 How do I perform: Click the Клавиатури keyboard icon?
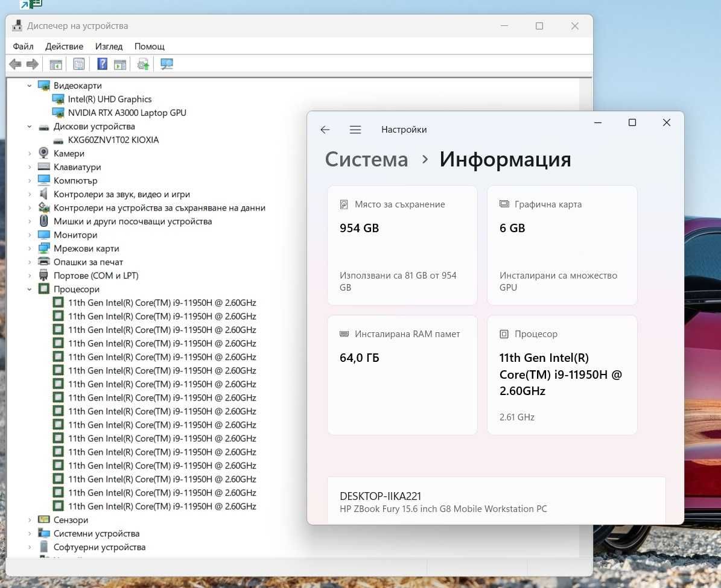43,167
